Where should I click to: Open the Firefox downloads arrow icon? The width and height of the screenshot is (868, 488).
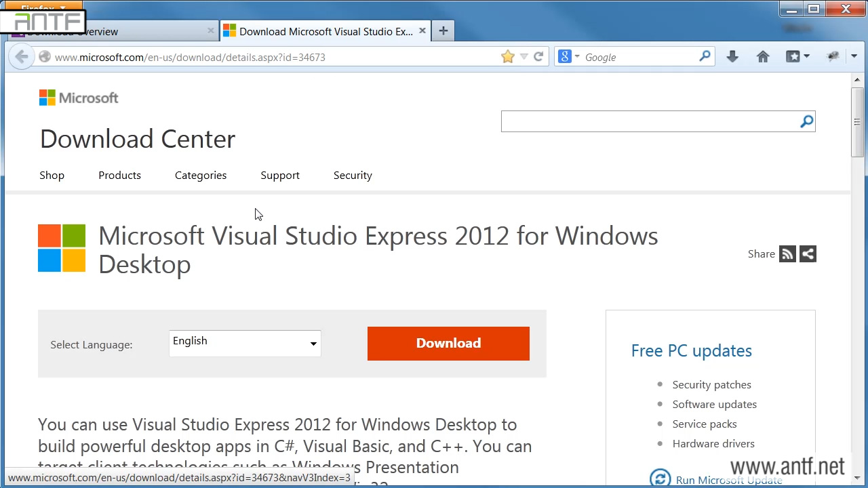[732, 57]
